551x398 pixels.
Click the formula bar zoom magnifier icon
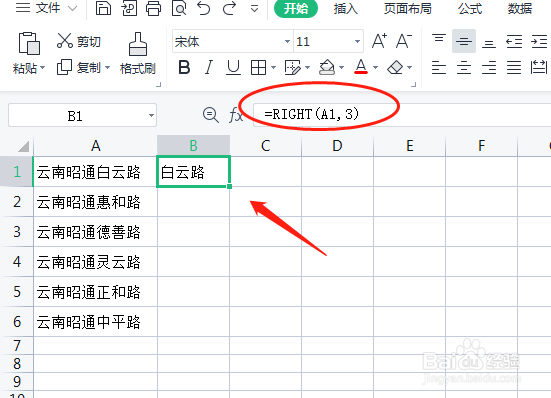(210, 115)
